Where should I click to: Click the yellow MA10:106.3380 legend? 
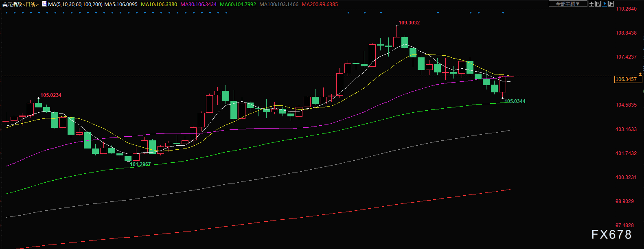click(159, 4)
